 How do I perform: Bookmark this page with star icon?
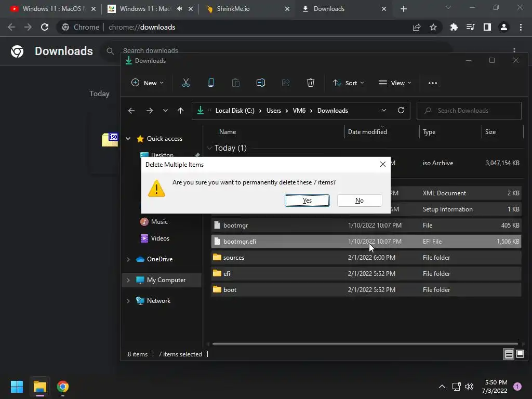coord(433,27)
